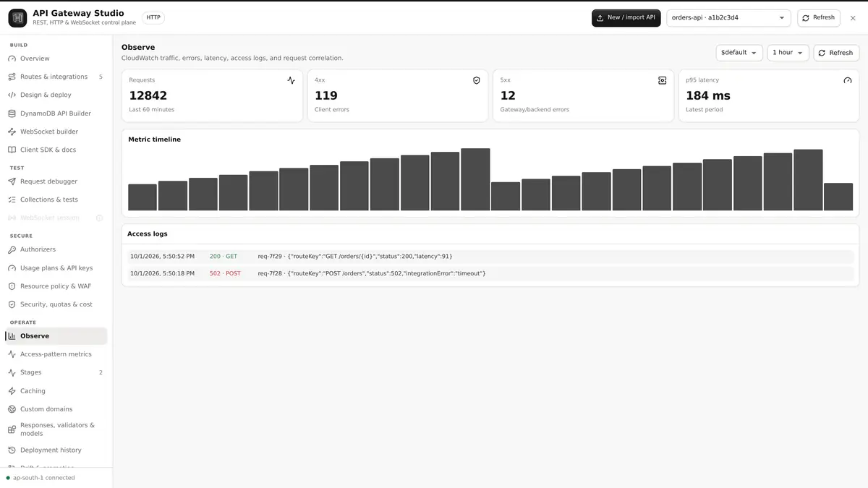The width and height of the screenshot is (868, 488).
Task: Click the Routes count badge 5
Action: coord(101,77)
